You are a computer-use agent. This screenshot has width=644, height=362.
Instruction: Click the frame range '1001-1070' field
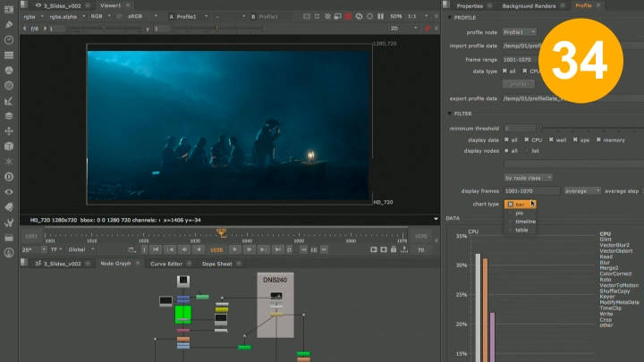click(521, 60)
